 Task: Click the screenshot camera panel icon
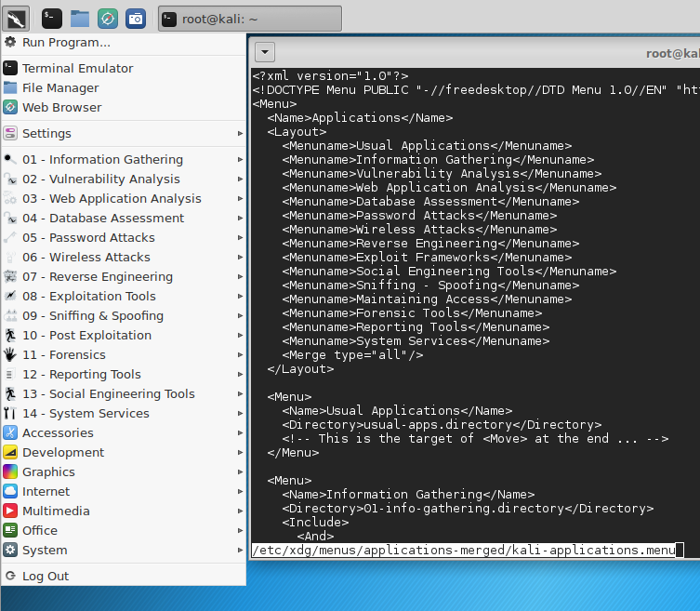click(136, 18)
